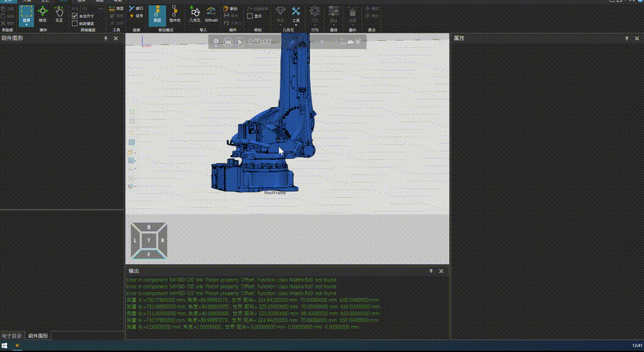Switch to the 组件图形 bottom tab

click(38, 336)
